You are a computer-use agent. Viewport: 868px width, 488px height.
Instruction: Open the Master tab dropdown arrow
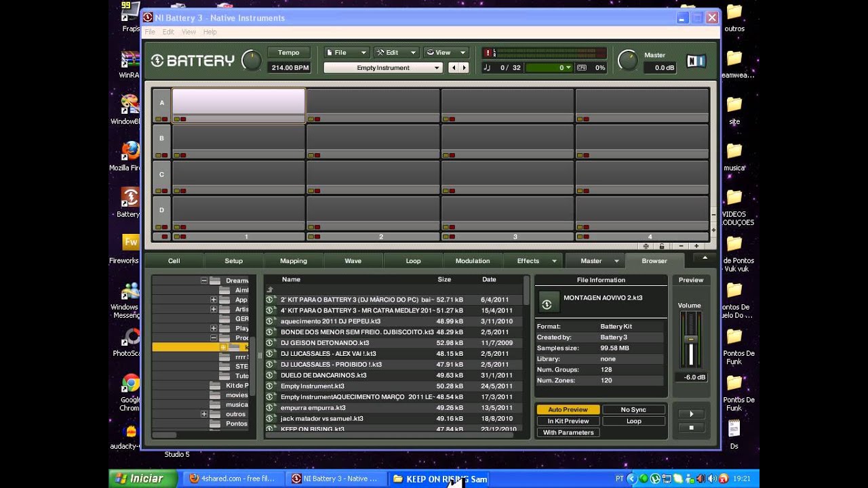[616, 261]
